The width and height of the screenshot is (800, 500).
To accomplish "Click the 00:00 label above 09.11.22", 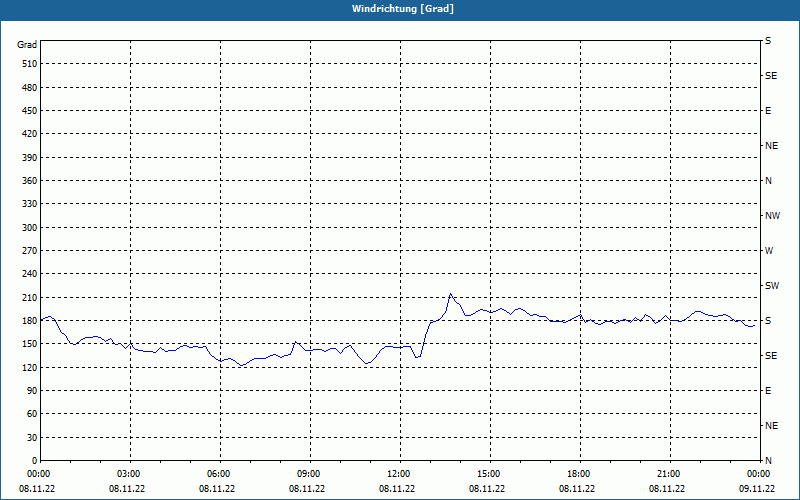I will [x=760, y=474].
